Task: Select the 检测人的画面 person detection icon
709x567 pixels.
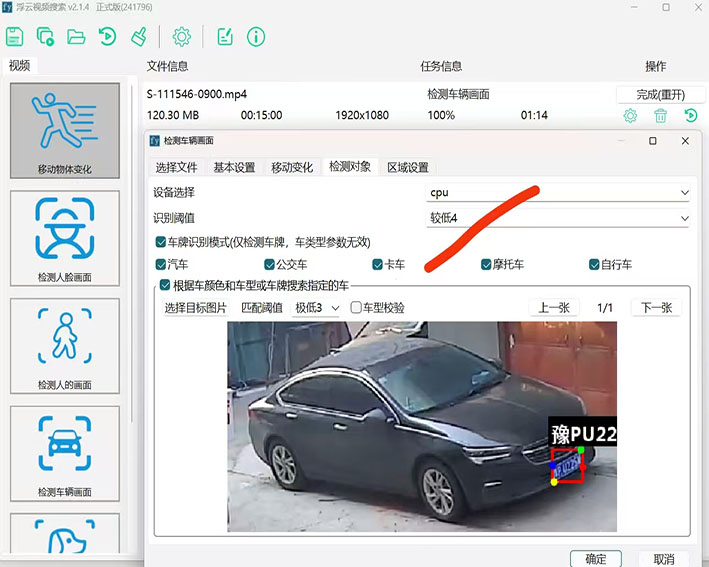Action: coord(65,345)
